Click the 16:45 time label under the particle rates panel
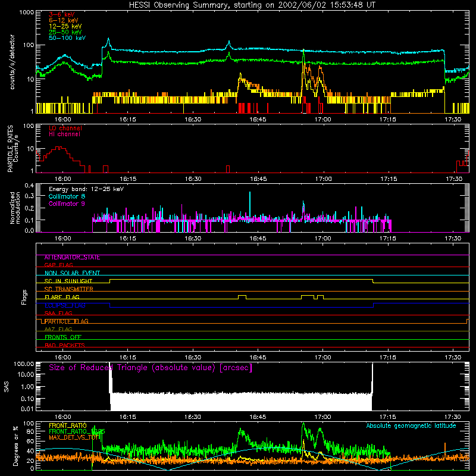The width and height of the screenshot is (476, 476). coord(258,179)
